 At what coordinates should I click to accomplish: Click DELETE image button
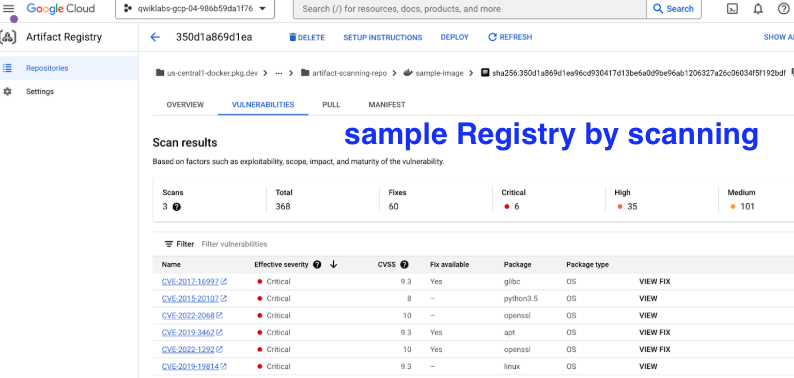(307, 37)
